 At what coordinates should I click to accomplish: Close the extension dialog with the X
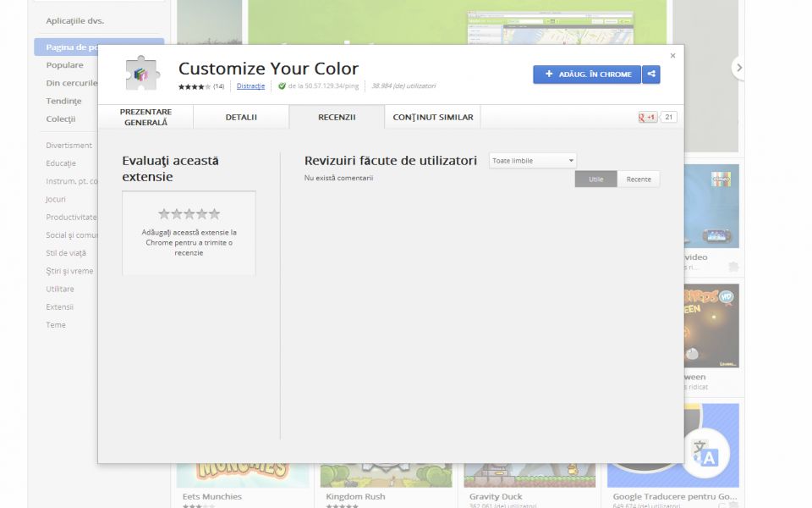(672, 56)
